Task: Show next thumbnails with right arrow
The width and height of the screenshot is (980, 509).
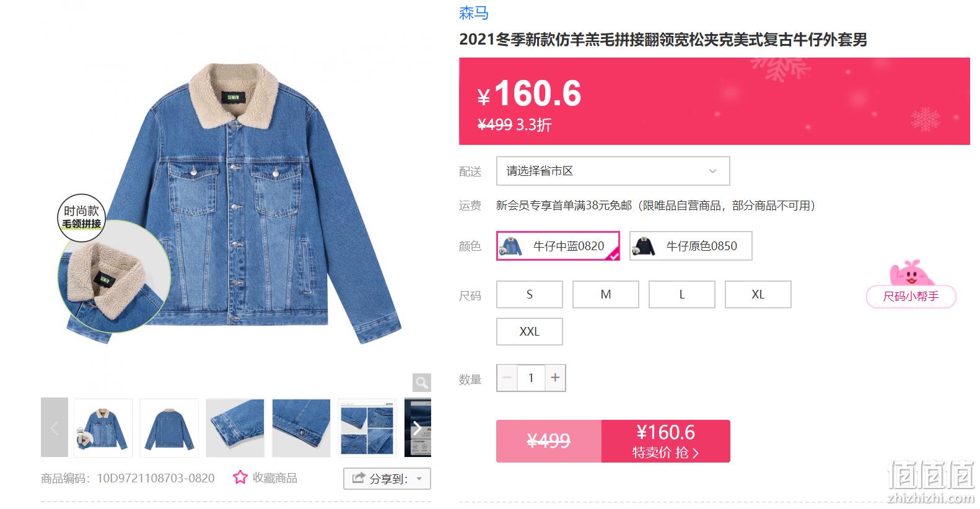Action: point(418,428)
